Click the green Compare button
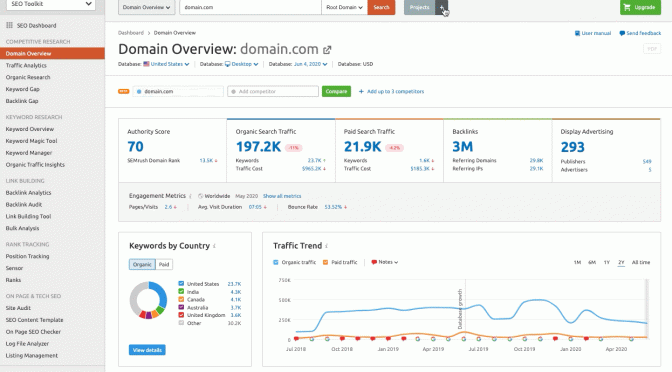 [336, 91]
